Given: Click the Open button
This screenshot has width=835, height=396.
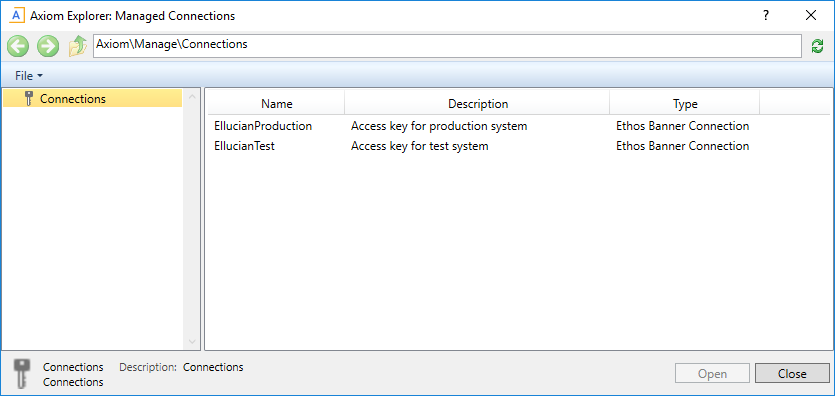Looking at the screenshot, I should click(712, 374).
